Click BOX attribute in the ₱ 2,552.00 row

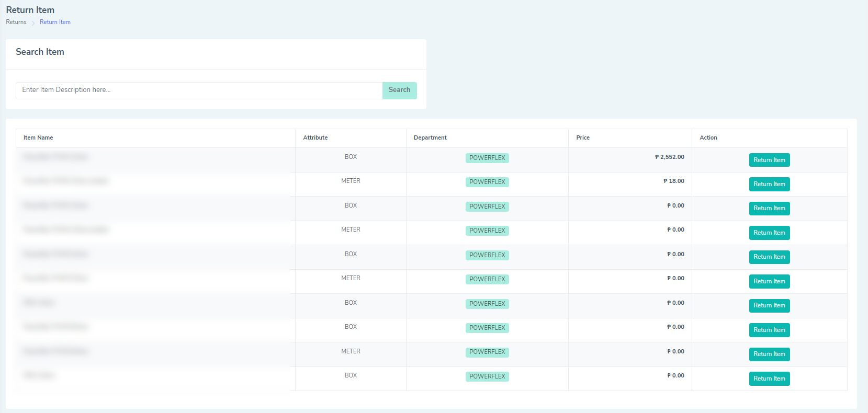pos(351,157)
